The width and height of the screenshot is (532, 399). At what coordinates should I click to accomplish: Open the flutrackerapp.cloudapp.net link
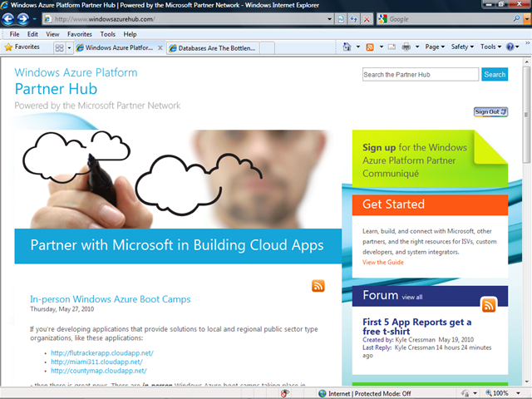point(102,352)
